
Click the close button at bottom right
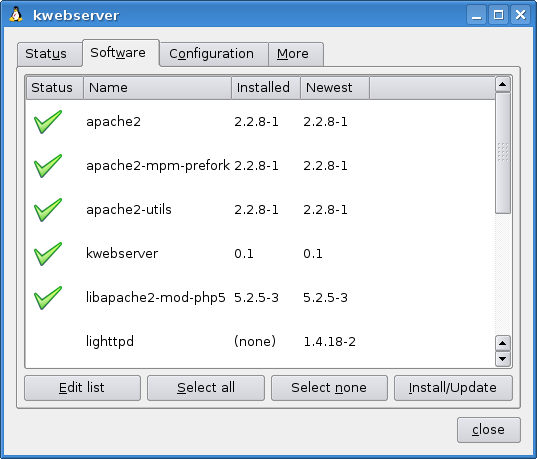coord(489,430)
